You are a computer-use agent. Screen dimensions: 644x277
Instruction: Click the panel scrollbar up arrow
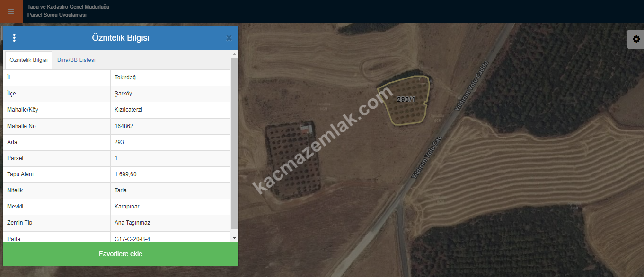[x=234, y=54]
